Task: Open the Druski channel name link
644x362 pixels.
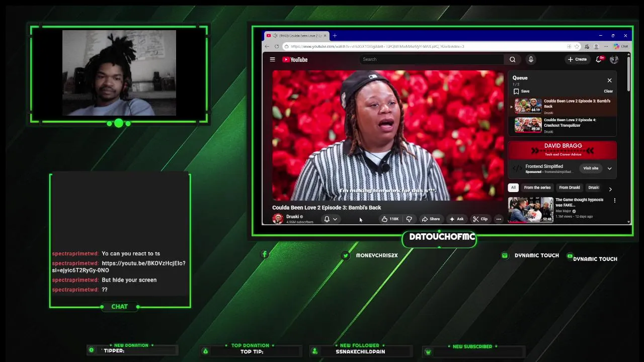Action: coord(292,217)
